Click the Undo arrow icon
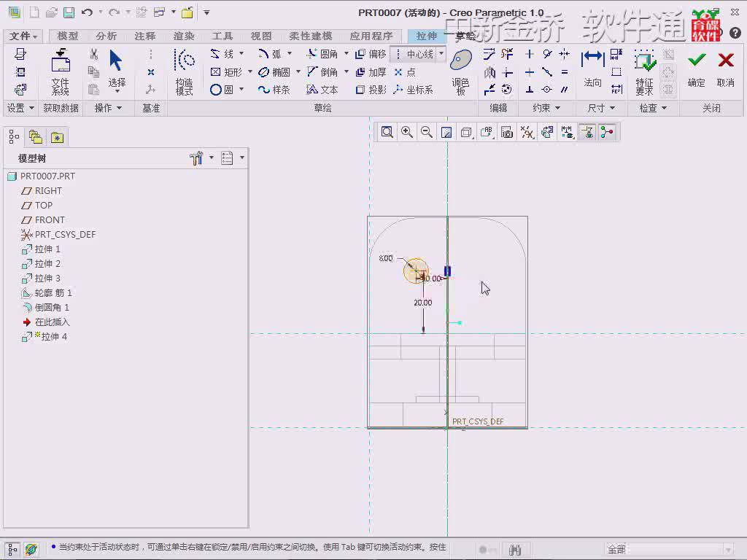This screenshot has width=747, height=560. pyautogui.click(x=87, y=12)
